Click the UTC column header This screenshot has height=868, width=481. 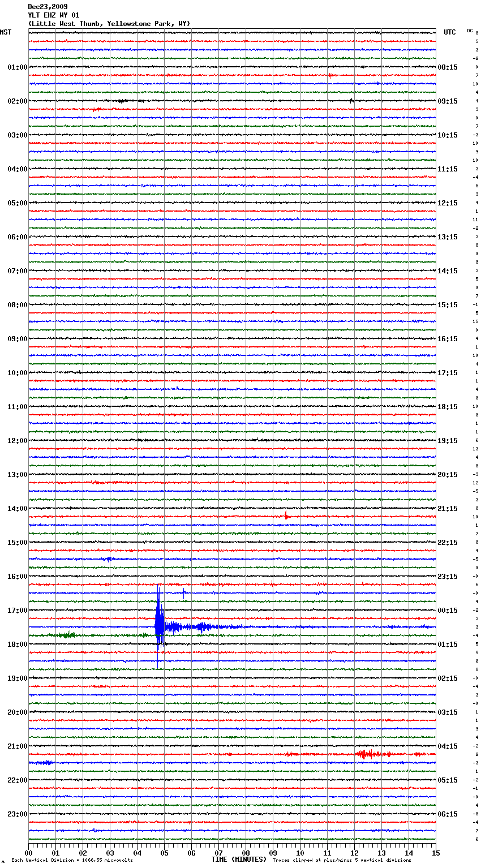coord(449,32)
